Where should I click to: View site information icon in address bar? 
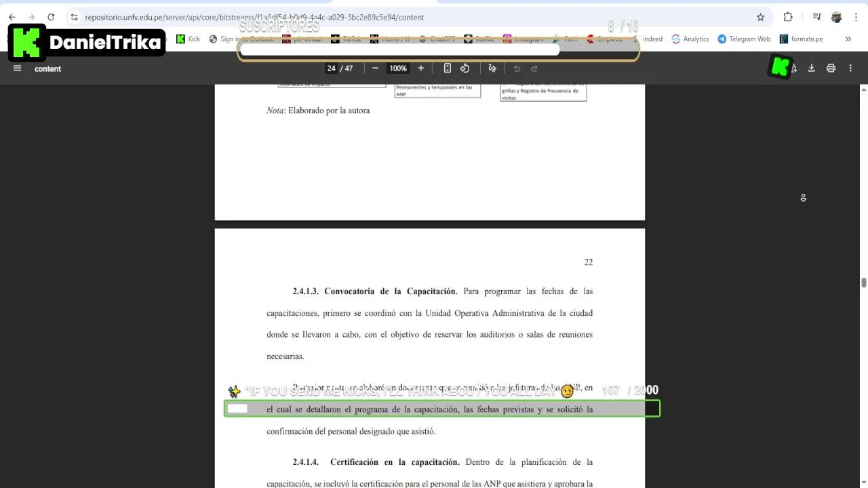coord(74,17)
